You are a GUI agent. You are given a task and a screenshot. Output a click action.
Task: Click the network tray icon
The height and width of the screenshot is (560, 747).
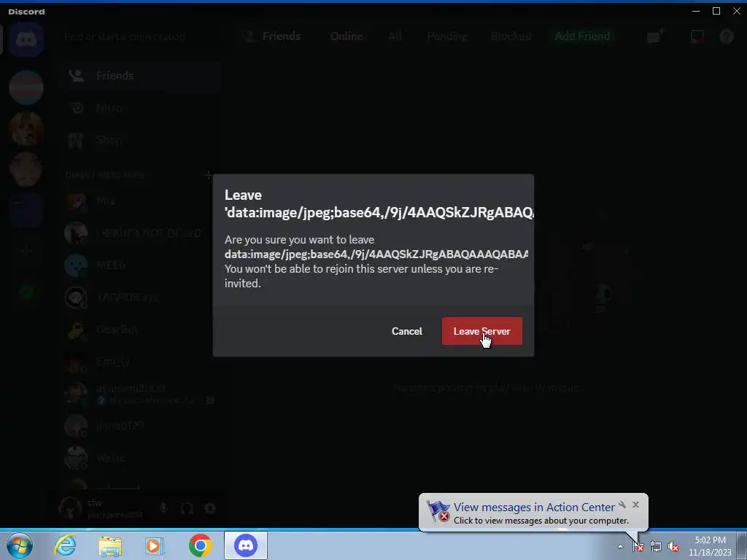tap(656, 547)
